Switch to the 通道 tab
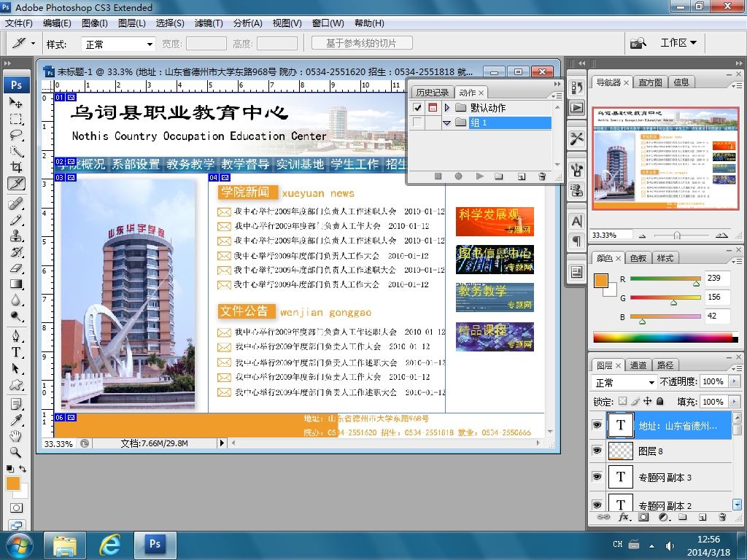The width and height of the screenshot is (747, 560). point(638,365)
